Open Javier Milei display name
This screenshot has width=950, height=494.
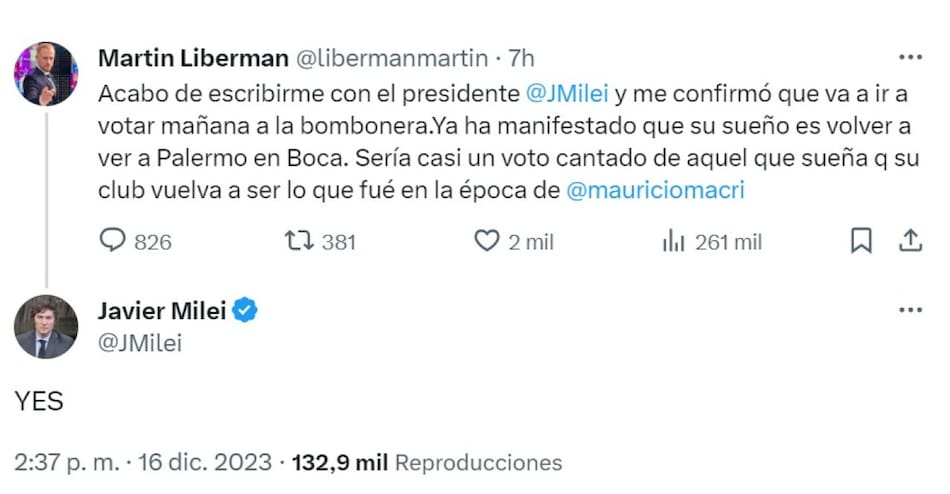pos(162,311)
